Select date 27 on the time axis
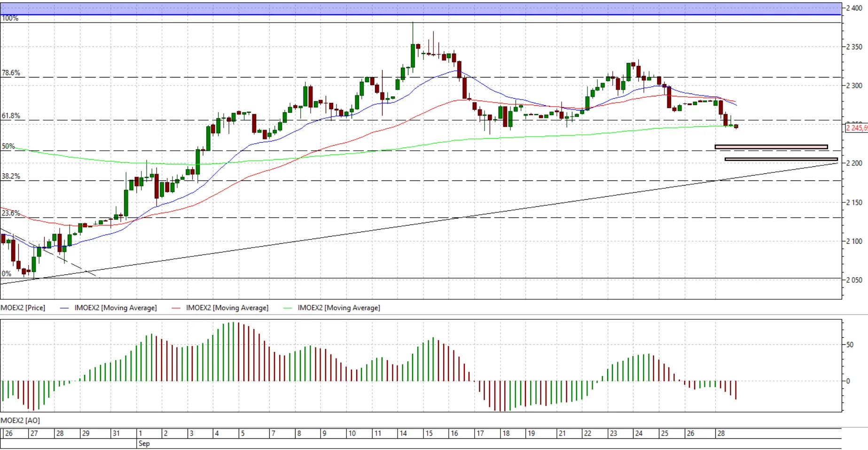Viewport: 868px width, 450px height. coord(34,434)
